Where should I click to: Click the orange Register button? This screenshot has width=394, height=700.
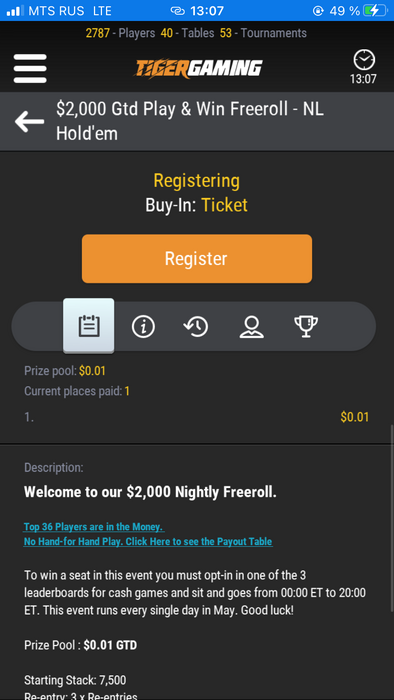(197, 258)
